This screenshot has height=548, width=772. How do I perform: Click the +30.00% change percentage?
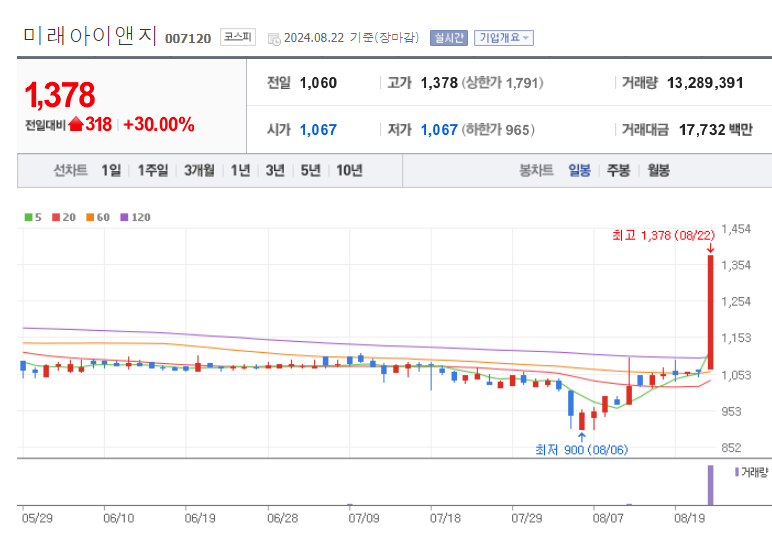point(159,125)
